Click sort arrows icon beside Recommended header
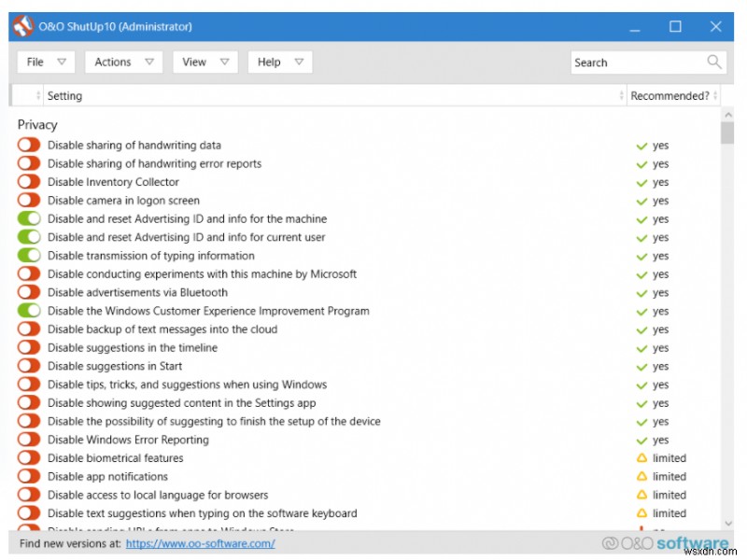This screenshot has width=747, height=560. coord(622,95)
